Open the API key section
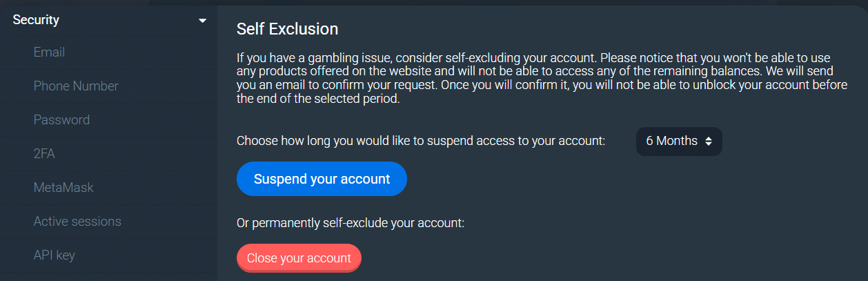868x281 pixels. pos(54,255)
